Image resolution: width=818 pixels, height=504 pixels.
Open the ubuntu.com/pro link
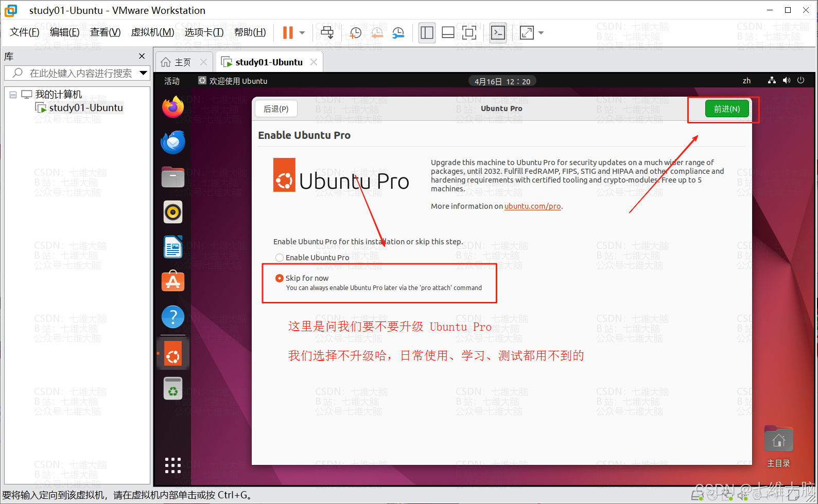[532, 206]
